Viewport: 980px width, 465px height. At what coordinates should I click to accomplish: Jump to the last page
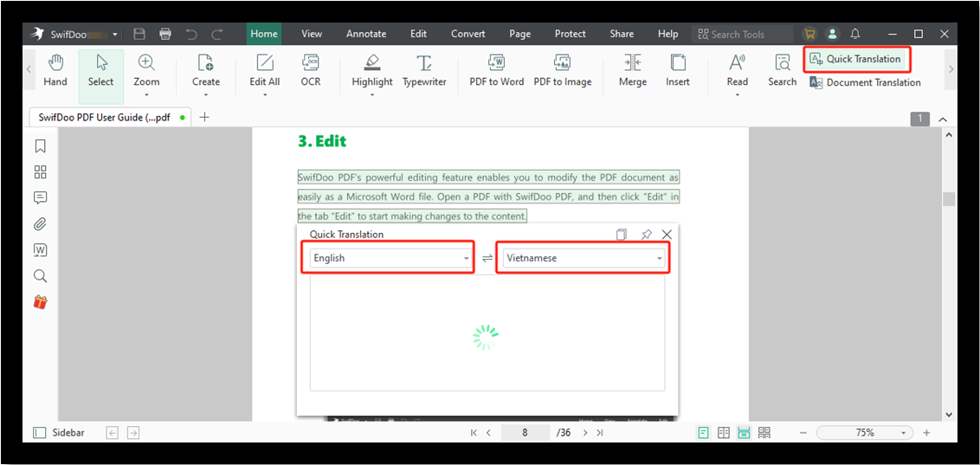click(x=600, y=432)
